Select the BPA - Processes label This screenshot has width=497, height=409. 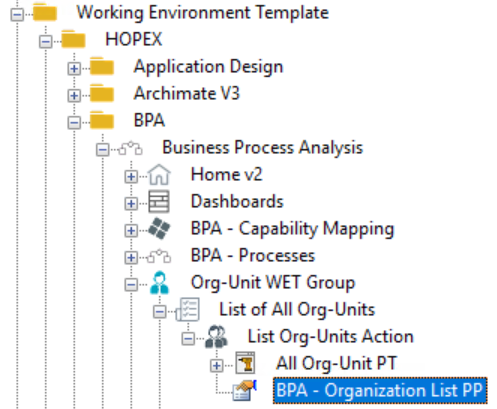pos(253,256)
